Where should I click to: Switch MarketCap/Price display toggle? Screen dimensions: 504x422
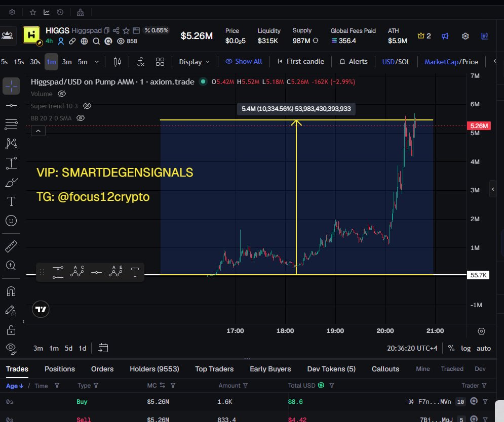coord(451,62)
